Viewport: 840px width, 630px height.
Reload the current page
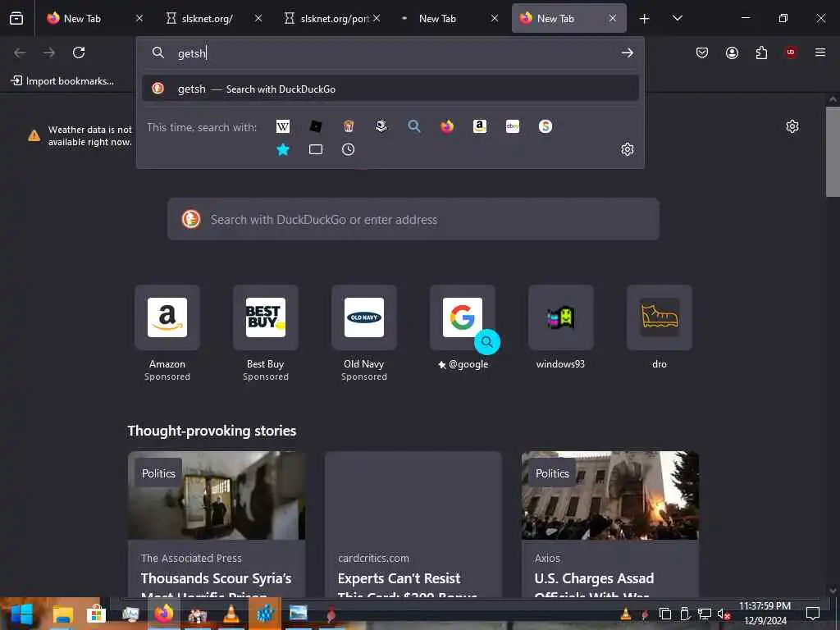click(79, 52)
